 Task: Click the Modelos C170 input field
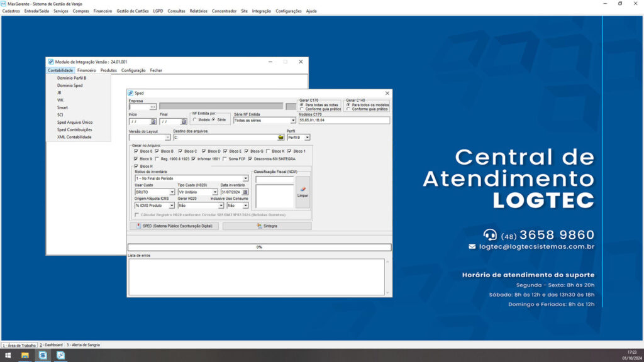click(x=344, y=121)
